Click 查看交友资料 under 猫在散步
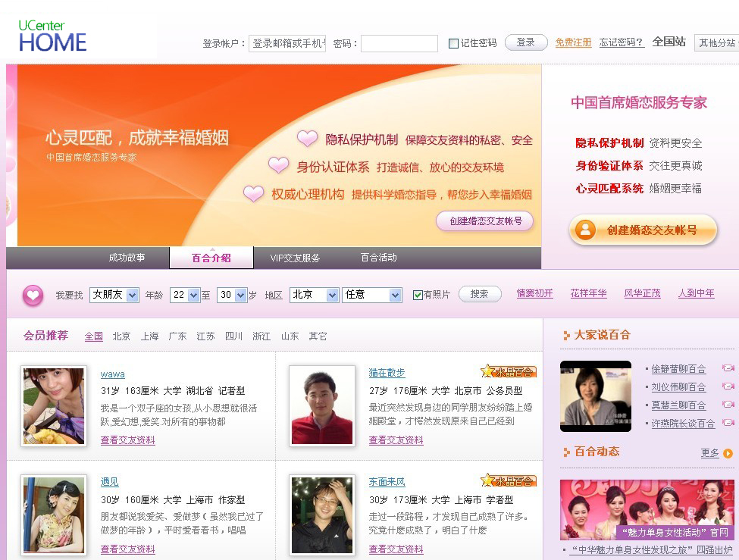Screen dimensions: 739x560 [396, 440]
